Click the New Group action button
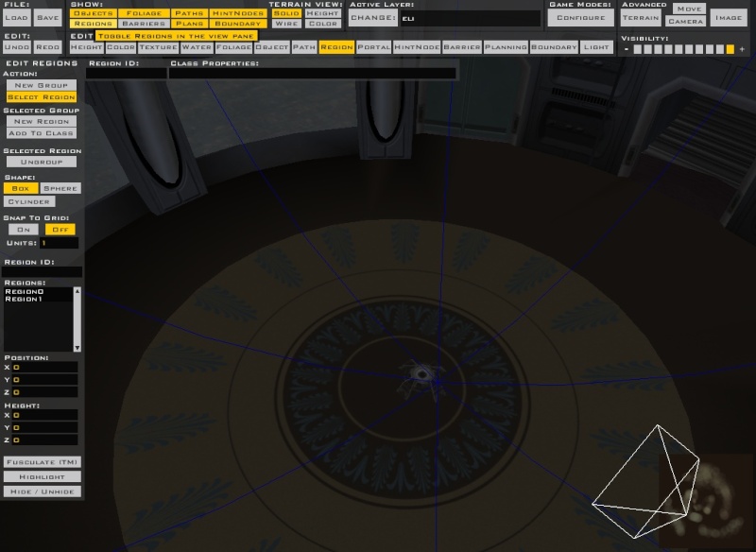 [42, 85]
